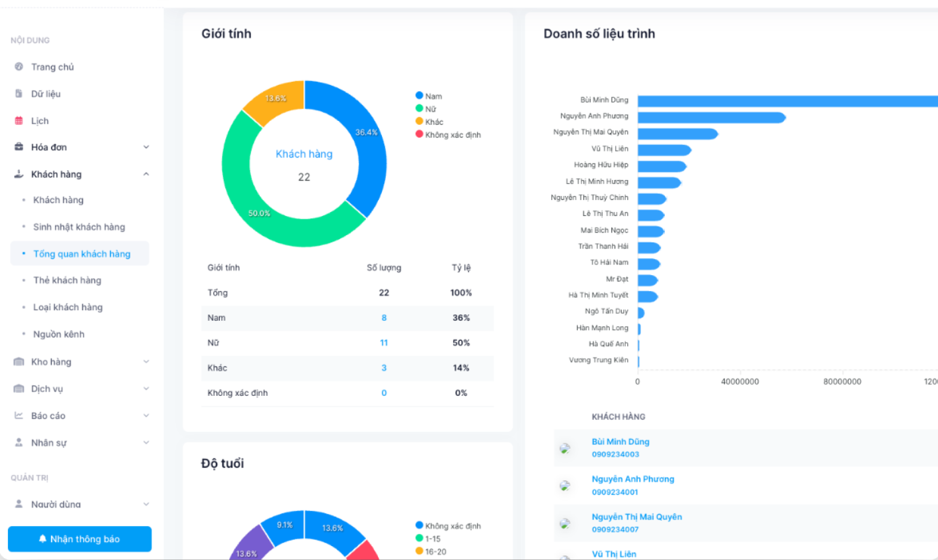Click the Dữ liệu document icon
The image size is (938, 560).
point(19,94)
